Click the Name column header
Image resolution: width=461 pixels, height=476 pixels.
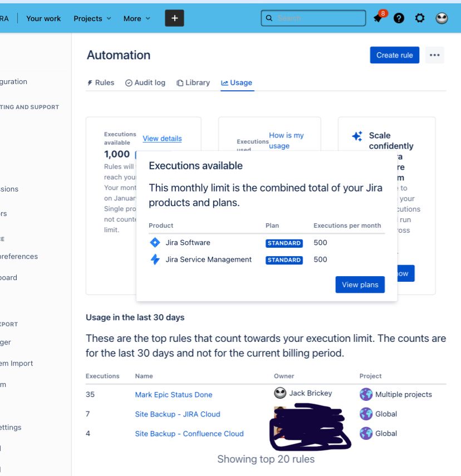144,376
